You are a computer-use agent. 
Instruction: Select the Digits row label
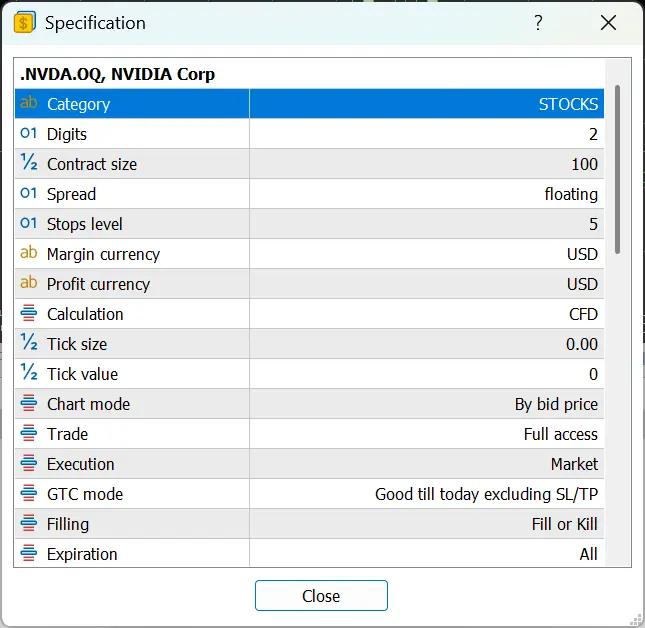[67, 134]
